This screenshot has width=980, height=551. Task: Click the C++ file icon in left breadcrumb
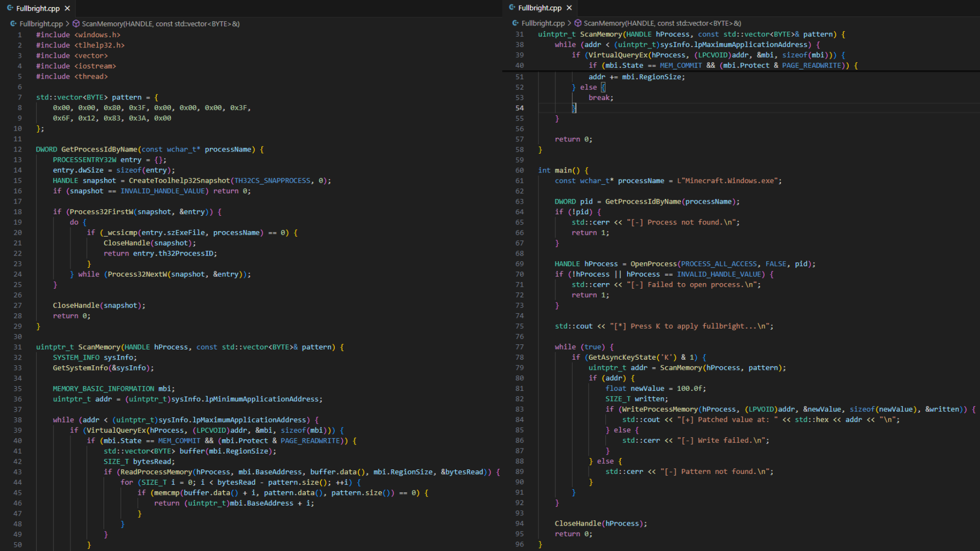click(x=14, y=23)
